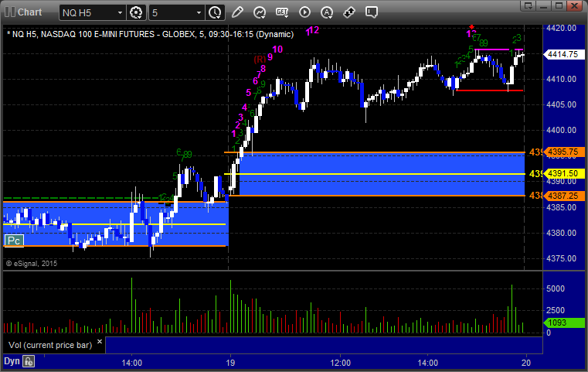The width and height of the screenshot is (588, 372).
Task: Click the Dyn scaling label
Action: (x=12, y=361)
